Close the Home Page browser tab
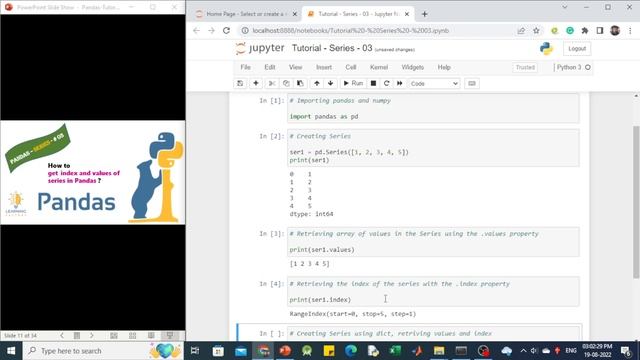The height and width of the screenshot is (360, 640). [295, 14]
